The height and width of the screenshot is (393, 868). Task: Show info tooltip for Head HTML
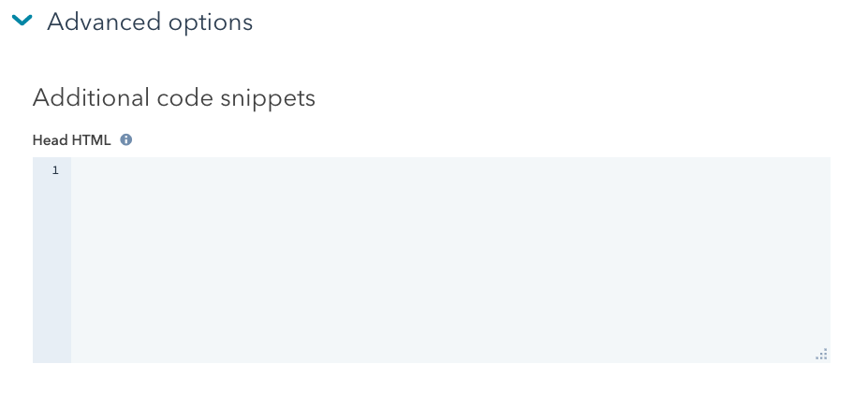pyautogui.click(x=126, y=140)
